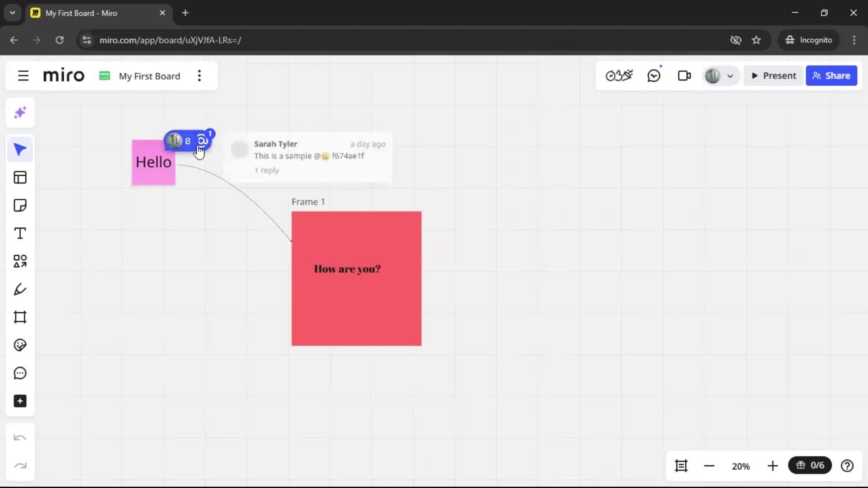Click Sarah Tyler comment author name
868x488 pixels.
pyautogui.click(x=275, y=144)
